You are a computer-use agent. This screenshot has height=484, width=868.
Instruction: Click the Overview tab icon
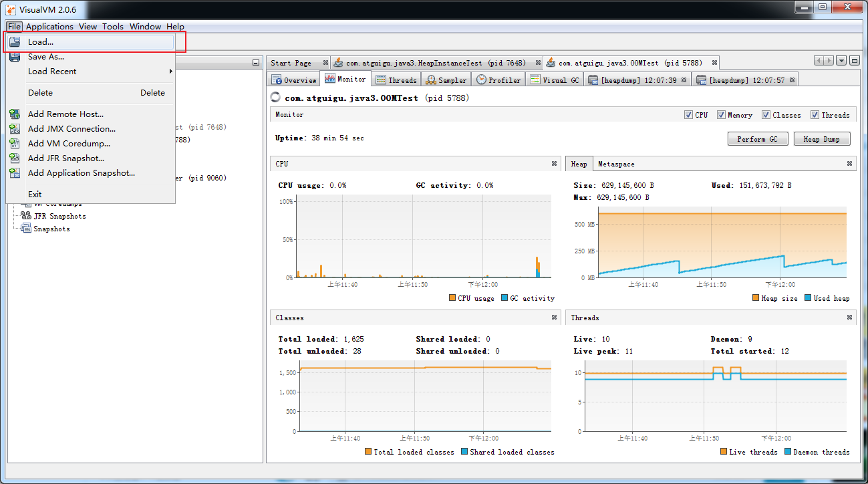(x=277, y=80)
